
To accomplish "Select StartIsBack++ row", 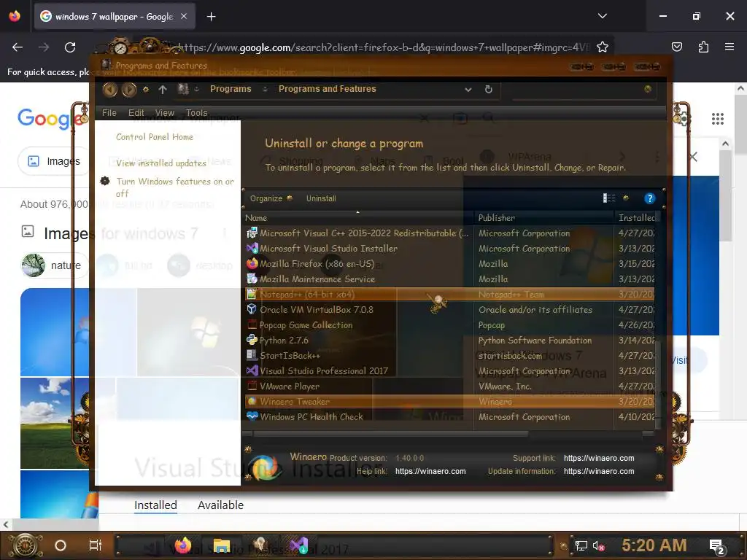I will pyautogui.click(x=449, y=356).
